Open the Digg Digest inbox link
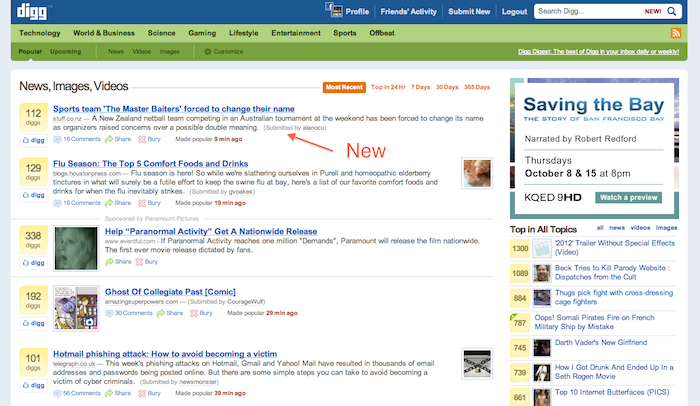The width and height of the screenshot is (700, 406). tap(599, 52)
